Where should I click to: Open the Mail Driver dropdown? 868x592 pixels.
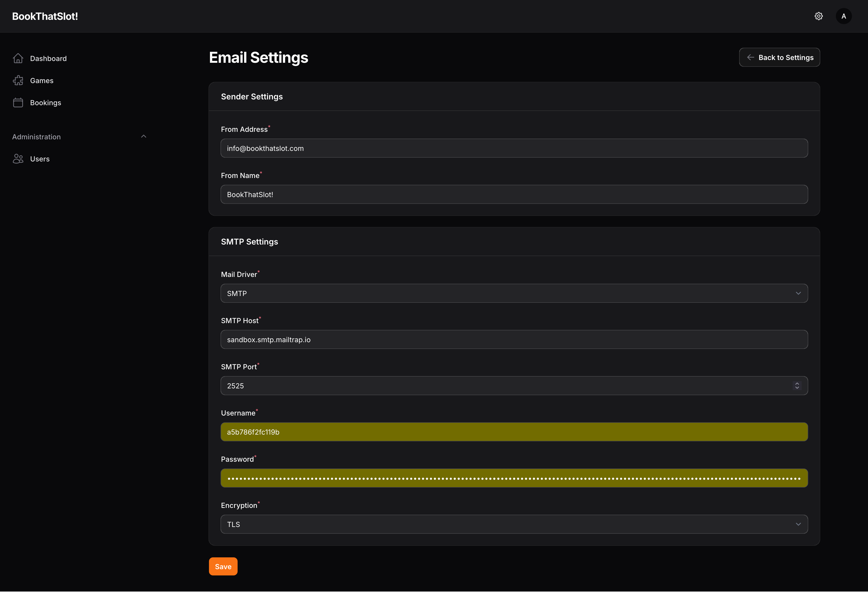pyautogui.click(x=514, y=293)
